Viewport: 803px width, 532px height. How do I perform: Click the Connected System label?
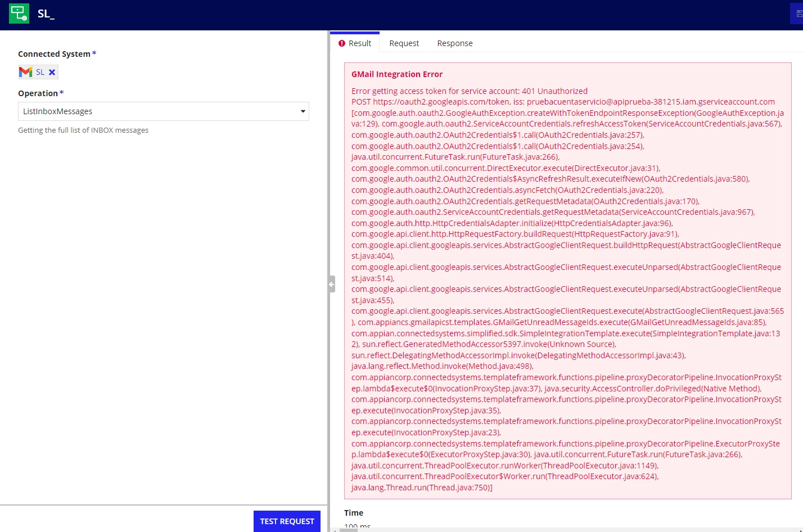click(x=54, y=54)
